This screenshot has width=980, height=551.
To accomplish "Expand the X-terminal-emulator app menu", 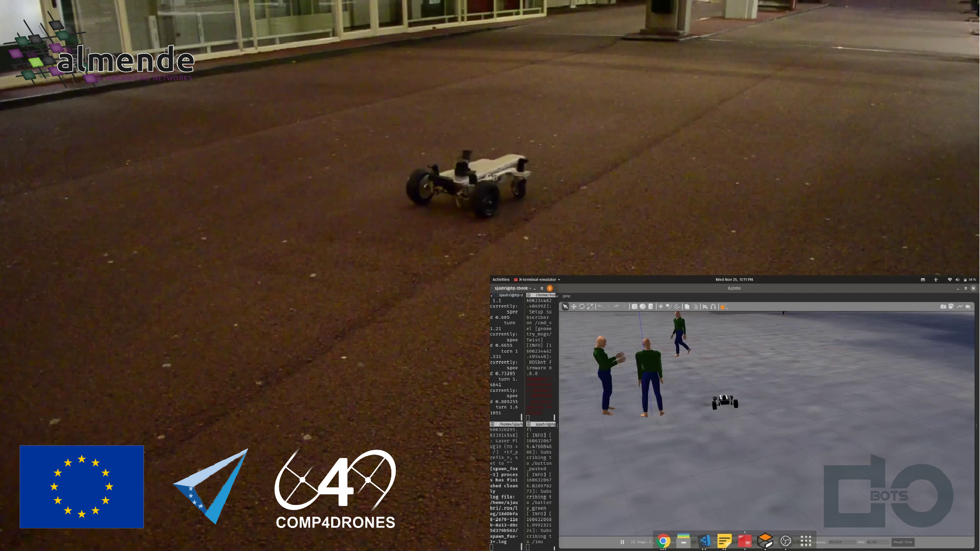I will 559,280.
